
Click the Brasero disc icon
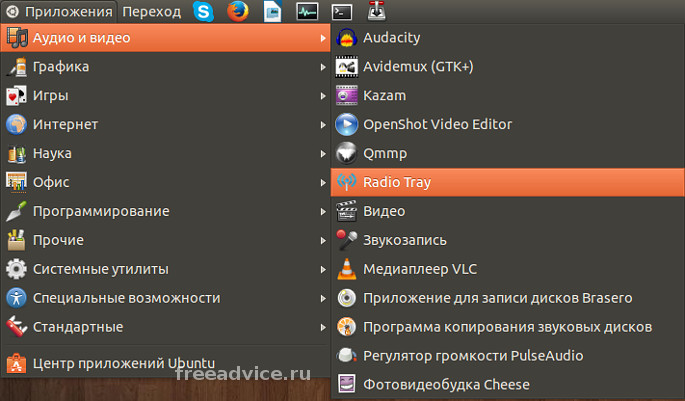(346, 298)
